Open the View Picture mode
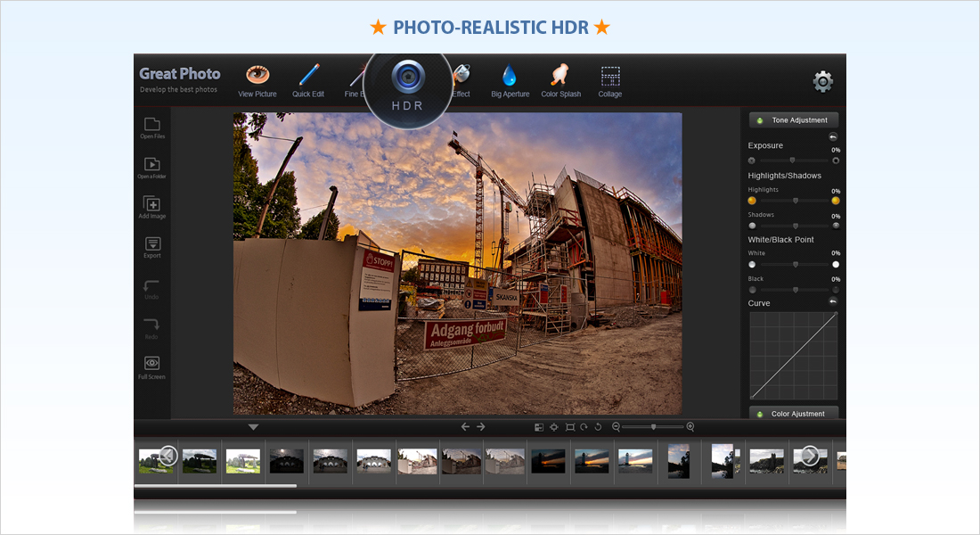 257,81
